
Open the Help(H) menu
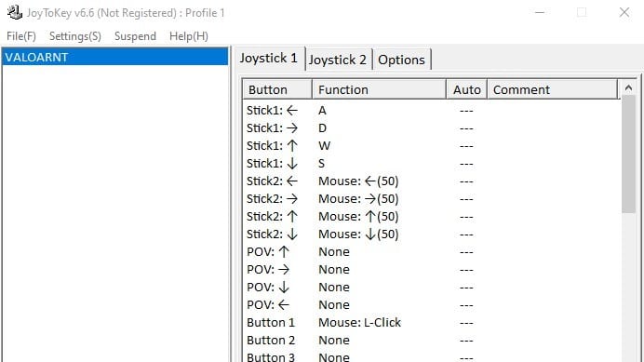point(189,36)
